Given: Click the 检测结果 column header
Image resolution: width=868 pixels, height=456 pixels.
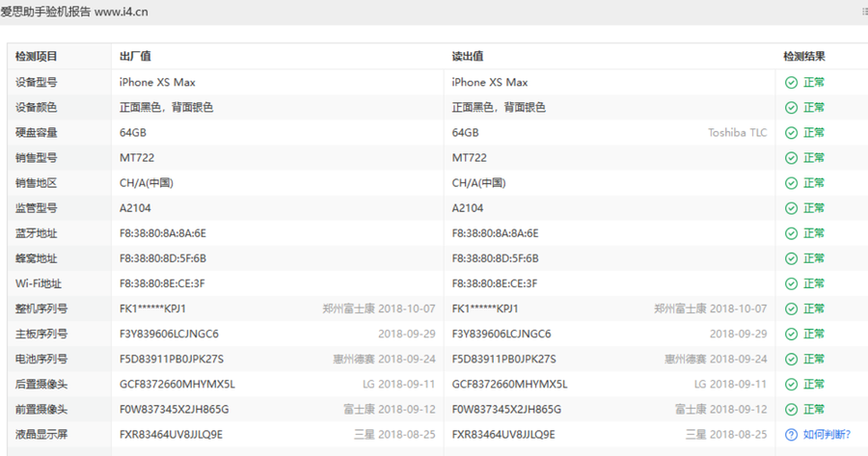Looking at the screenshot, I should pyautogui.click(x=803, y=57).
